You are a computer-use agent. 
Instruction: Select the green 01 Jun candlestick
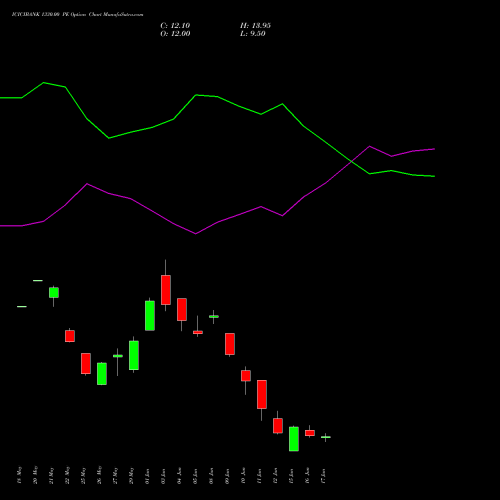(x=150, y=315)
